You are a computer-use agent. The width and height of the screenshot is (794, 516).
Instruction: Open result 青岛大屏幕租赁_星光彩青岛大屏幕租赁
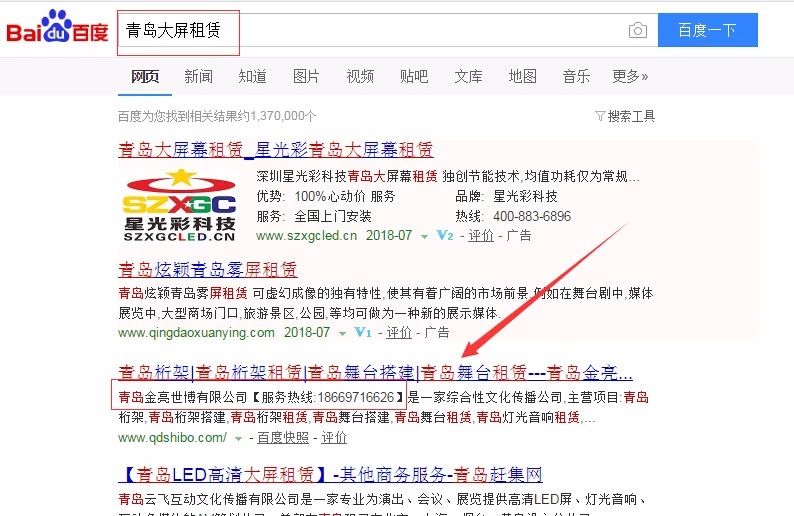pyautogui.click(x=276, y=150)
